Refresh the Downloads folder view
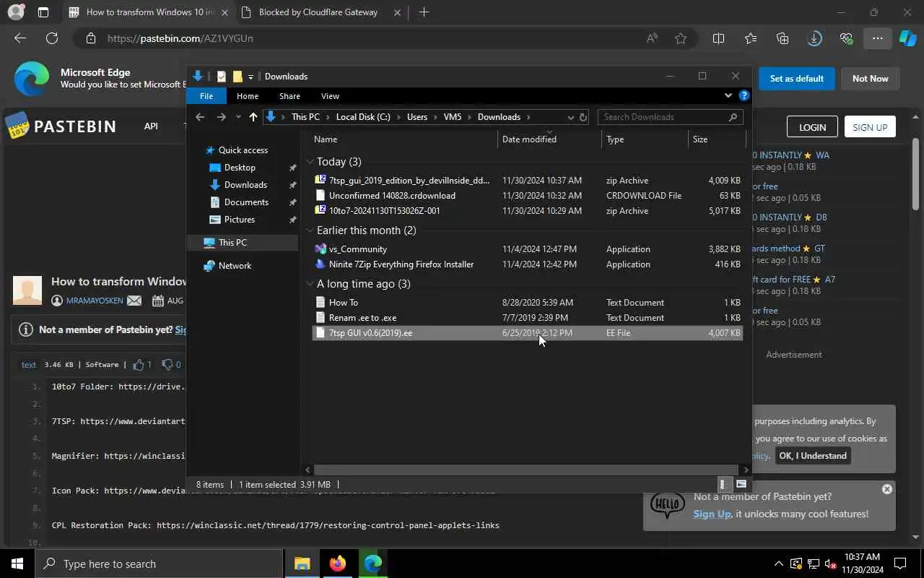 (583, 117)
